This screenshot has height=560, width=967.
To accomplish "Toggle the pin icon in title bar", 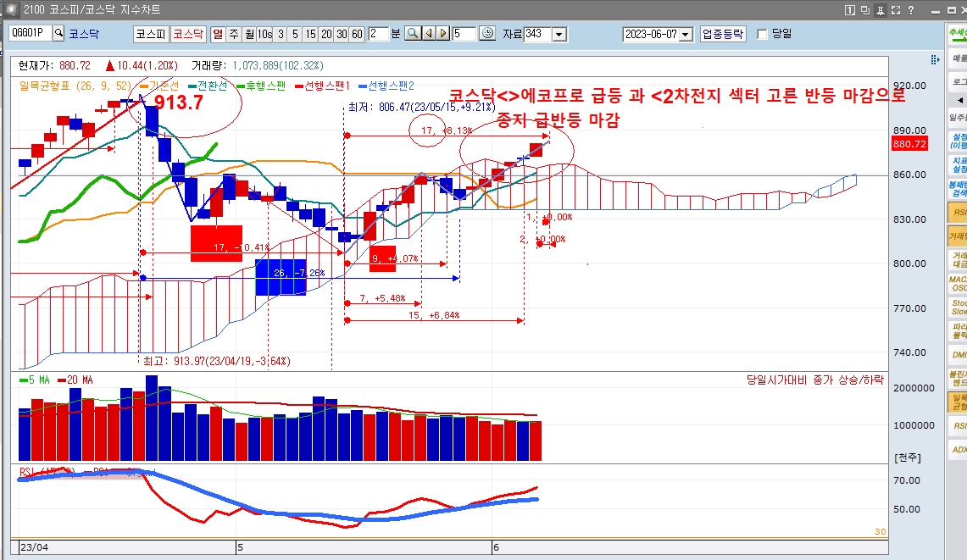I will [x=881, y=10].
